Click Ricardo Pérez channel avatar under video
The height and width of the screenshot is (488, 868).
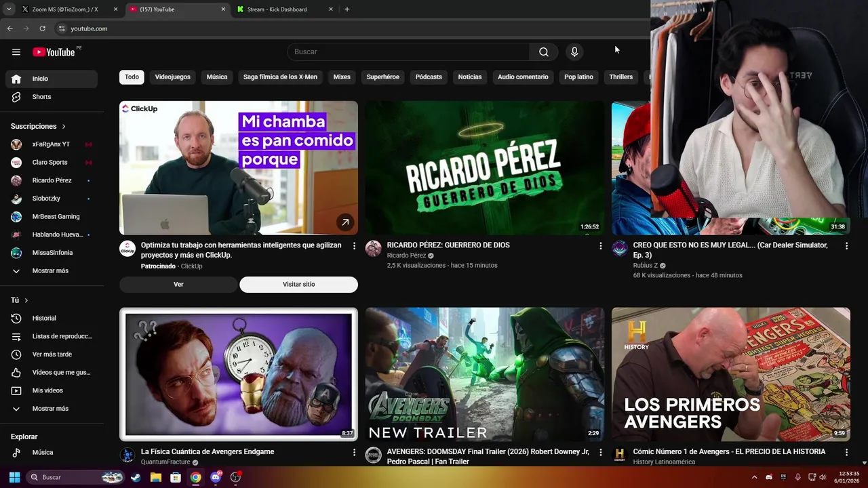(373, 249)
